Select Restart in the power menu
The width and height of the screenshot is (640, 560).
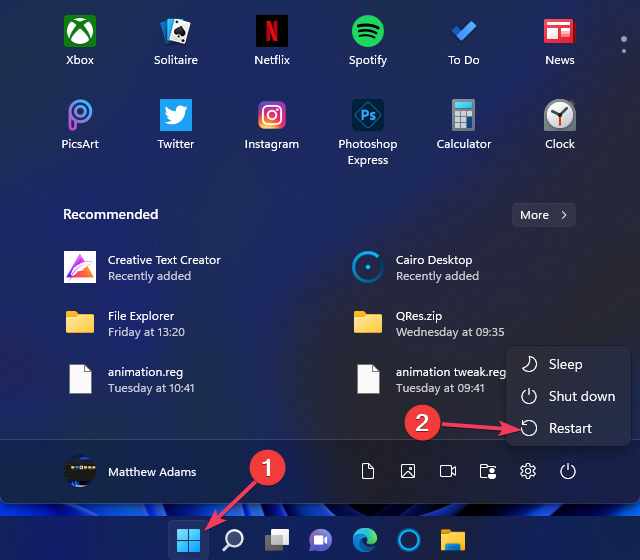coord(568,428)
